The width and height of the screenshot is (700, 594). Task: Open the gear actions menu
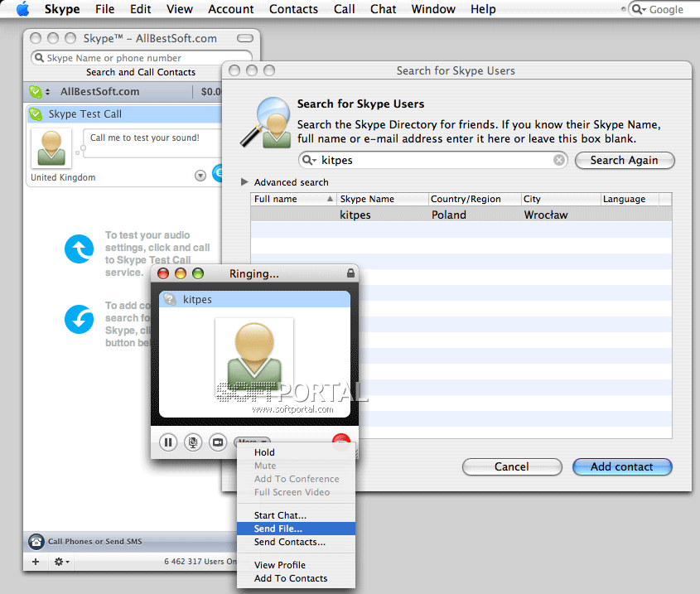(x=61, y=562)
